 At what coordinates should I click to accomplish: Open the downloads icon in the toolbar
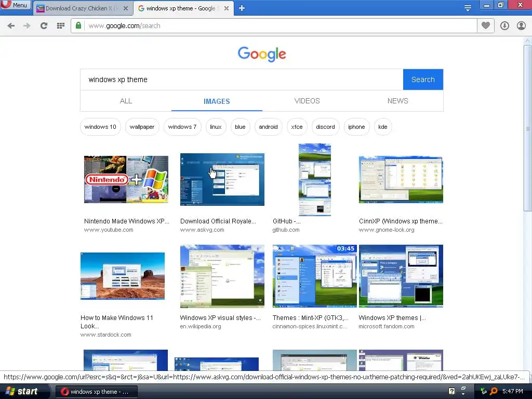point(504,26)
